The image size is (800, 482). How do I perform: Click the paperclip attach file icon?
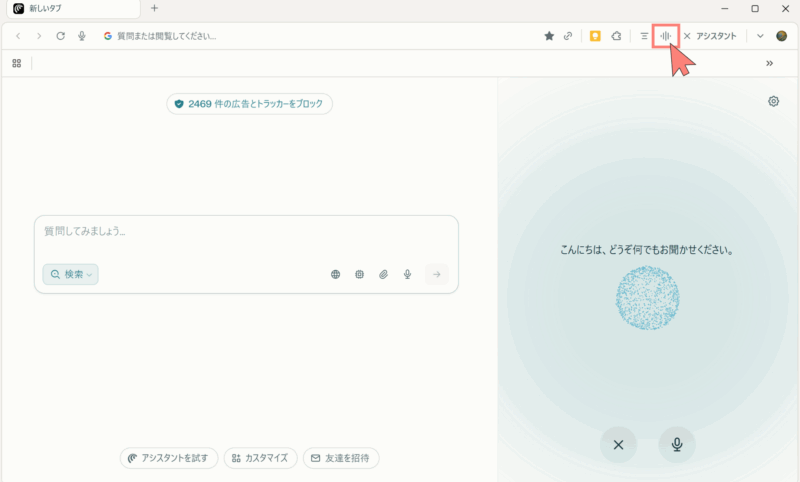383,274
